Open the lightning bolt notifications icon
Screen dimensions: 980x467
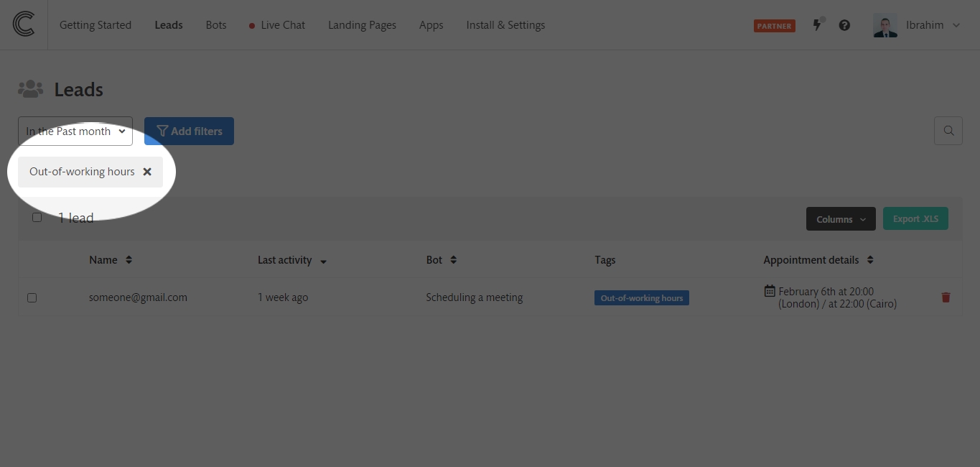[817, 24]
